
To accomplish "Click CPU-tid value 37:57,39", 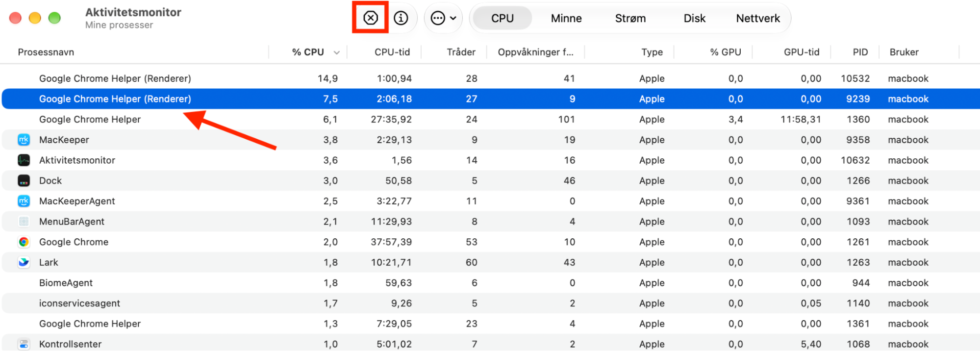I will click(x=391, y=242).
